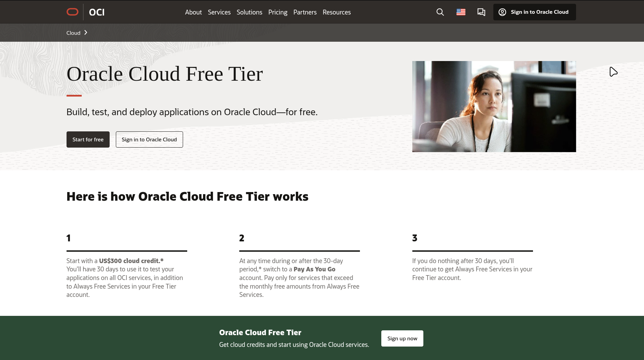Screen dimensions: 644x360
Task: Click the header Sign in to Oracle Cloud text
Action: pos(539,12)
